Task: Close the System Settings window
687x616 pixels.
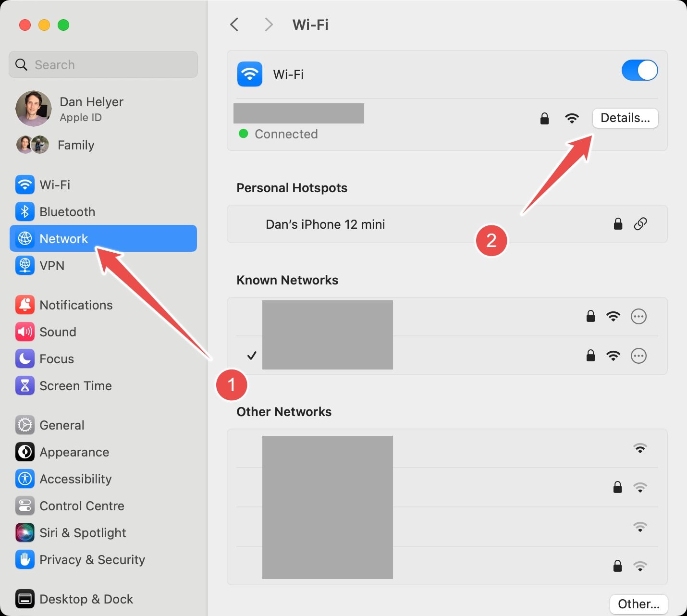Action: tap(25, 25)
